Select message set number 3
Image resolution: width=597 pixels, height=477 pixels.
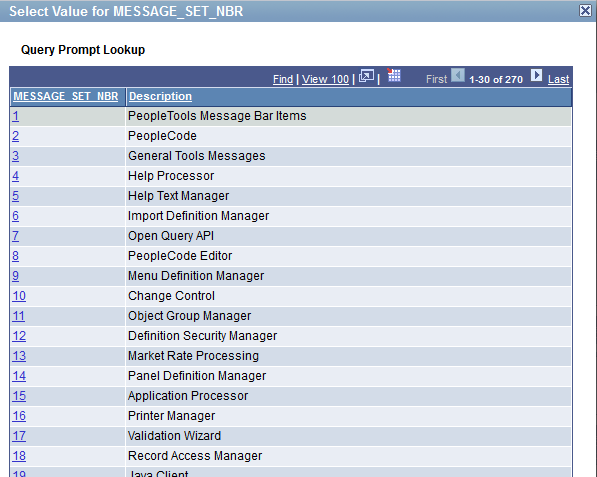click(x=15, y=156)
